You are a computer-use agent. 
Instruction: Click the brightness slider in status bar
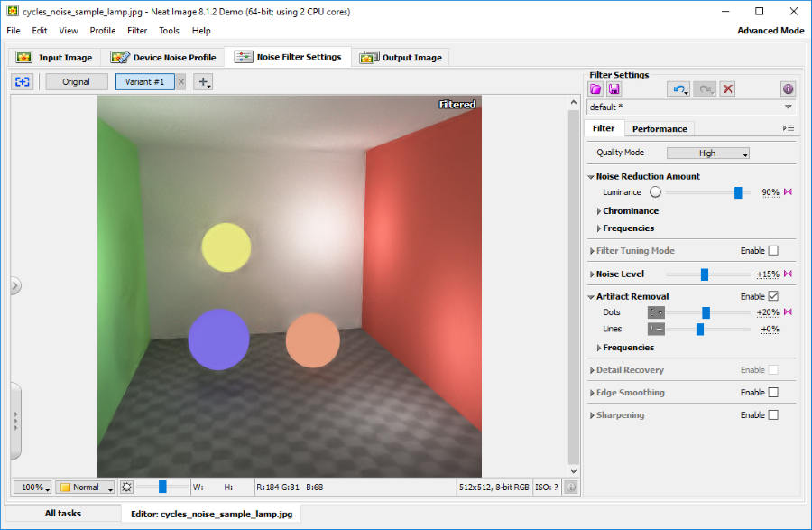(x=162, y=487)
